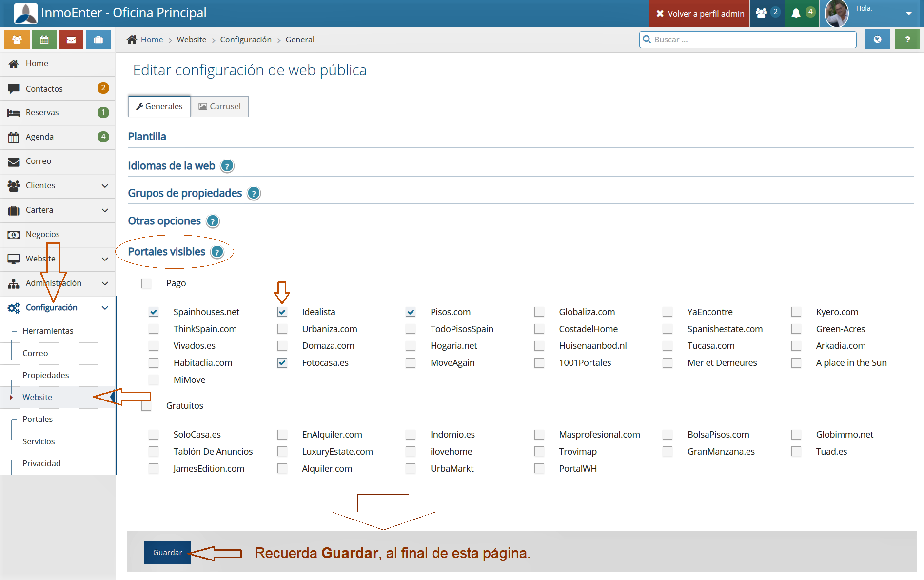Screen dimensions: 924x580
Task: Switch to the Carrusel tab
Action: point(219,106)
